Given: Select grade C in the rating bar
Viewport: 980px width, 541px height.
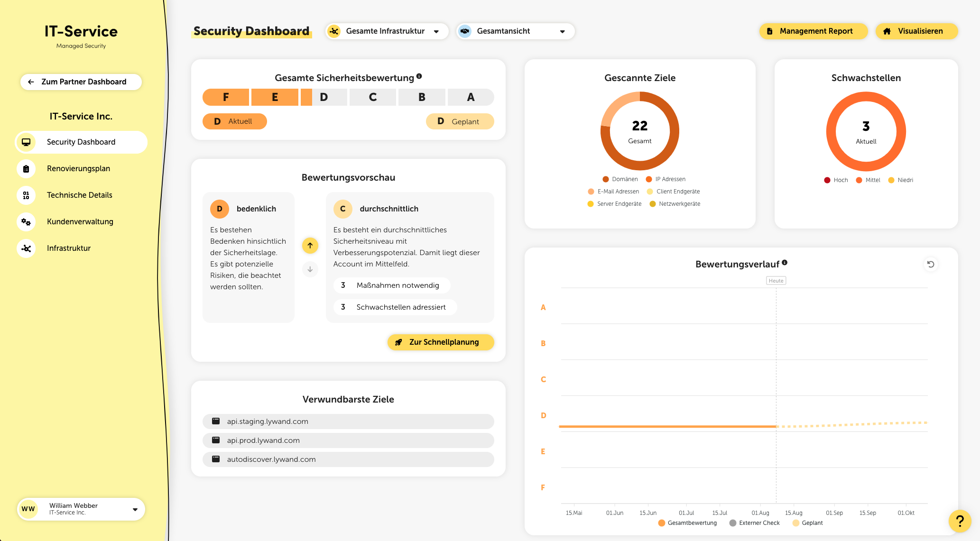Looking at the screenshot, I should pyautogui.click(x=373, y=97).
